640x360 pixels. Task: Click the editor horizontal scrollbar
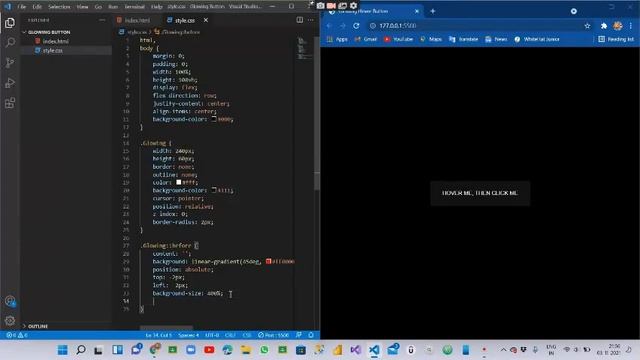166,328
